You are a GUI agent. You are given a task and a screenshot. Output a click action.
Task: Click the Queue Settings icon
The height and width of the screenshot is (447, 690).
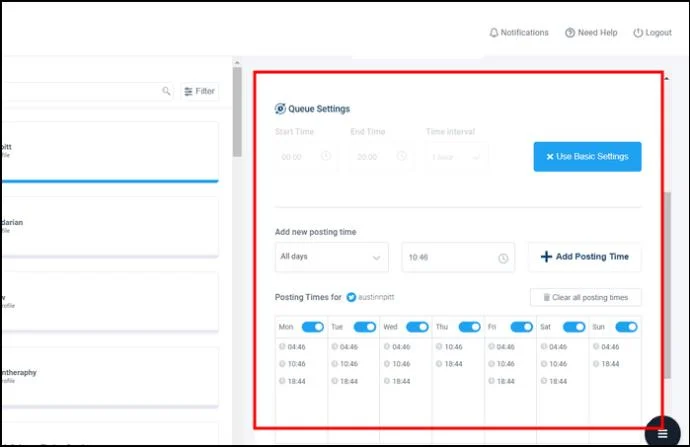(280, 109)
